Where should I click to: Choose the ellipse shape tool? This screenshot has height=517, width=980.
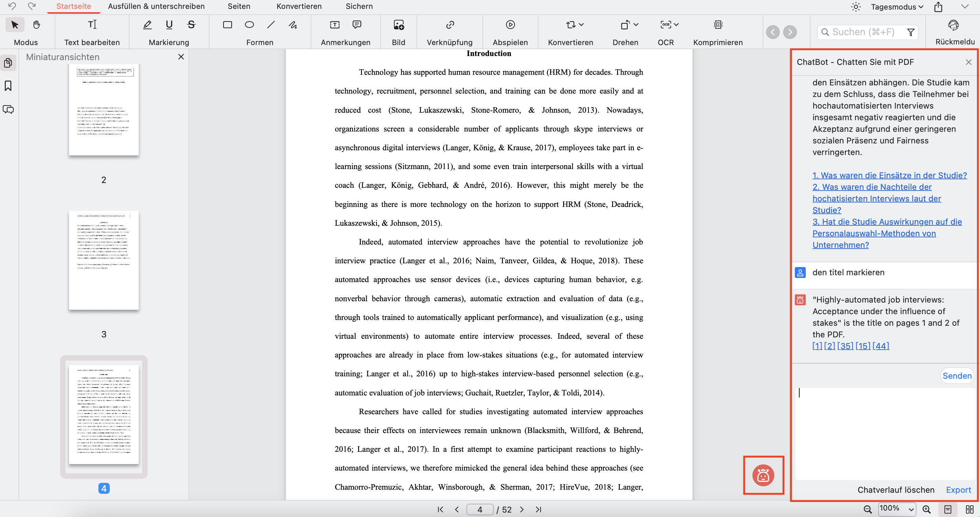(x=249, y=25)
